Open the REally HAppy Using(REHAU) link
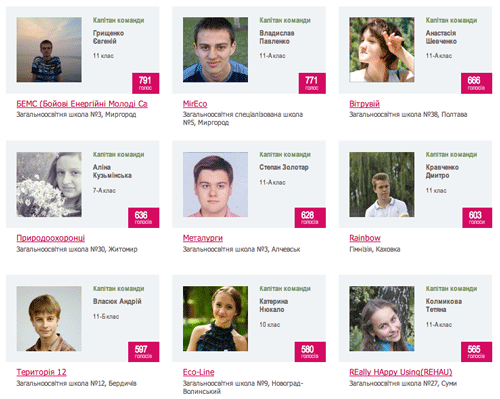 click(x=401, y=372)
